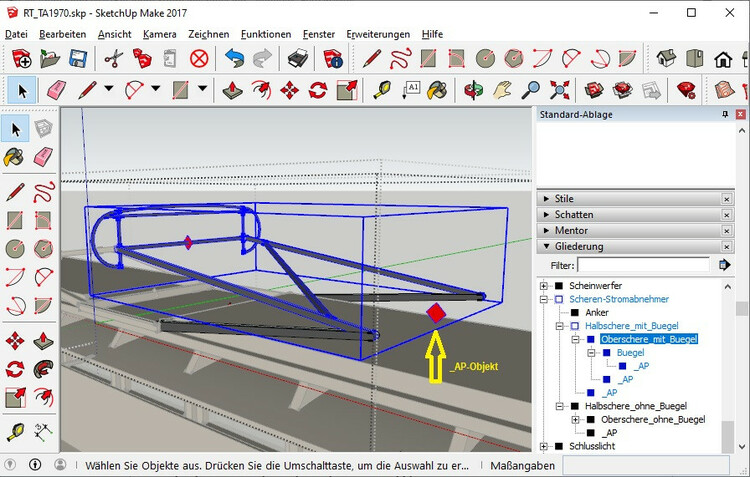Select the Print icon in the toolbar
The height and width of the screenshot is (477, 750).
297,60
